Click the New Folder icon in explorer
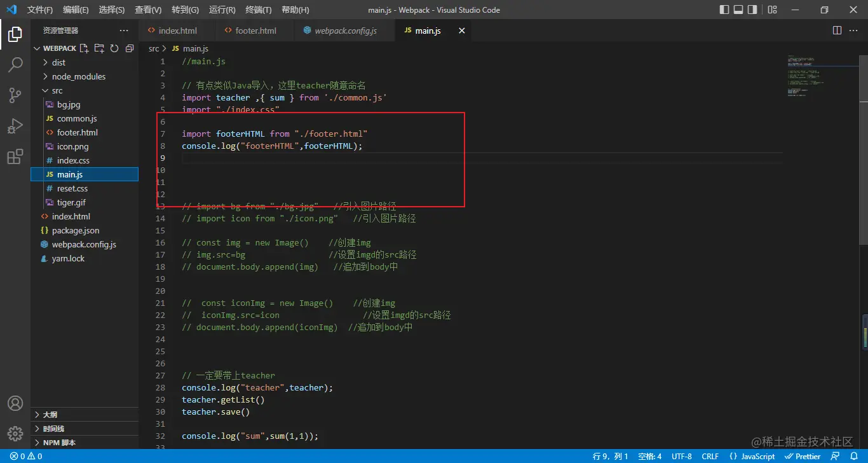The image size is (868, 463). coord(99,48)
